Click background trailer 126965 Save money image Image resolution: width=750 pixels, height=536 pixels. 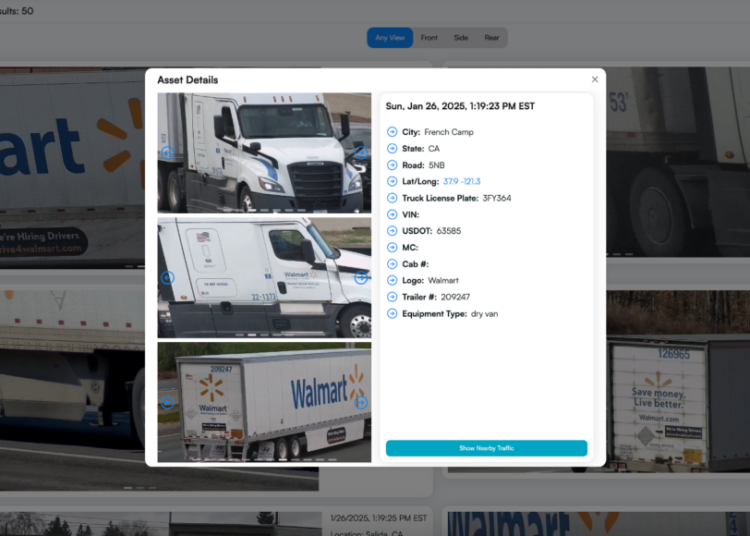(678, 381)
